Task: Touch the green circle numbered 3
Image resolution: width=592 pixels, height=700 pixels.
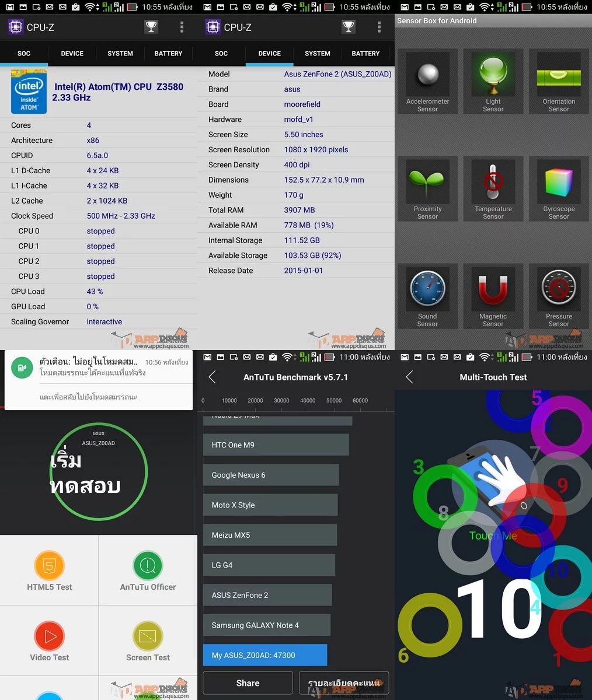Action: pyautogui.click(x=445, y=496)
